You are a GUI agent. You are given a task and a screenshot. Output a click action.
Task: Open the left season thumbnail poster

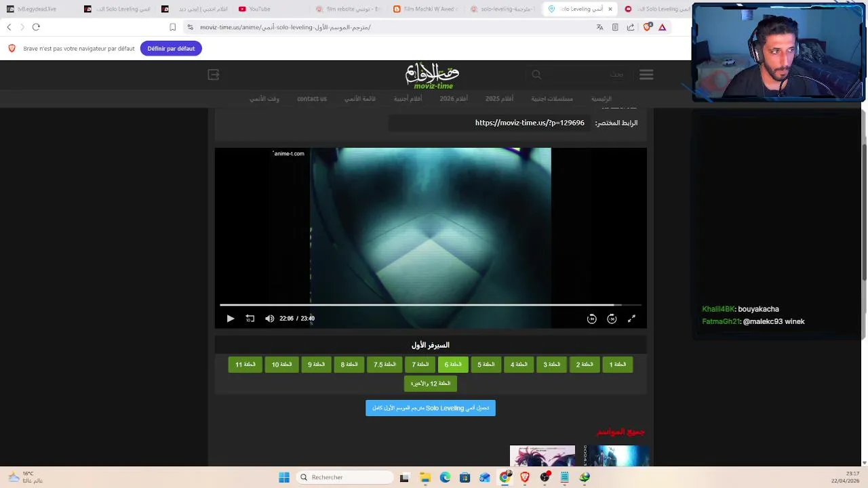pos(542,456)
